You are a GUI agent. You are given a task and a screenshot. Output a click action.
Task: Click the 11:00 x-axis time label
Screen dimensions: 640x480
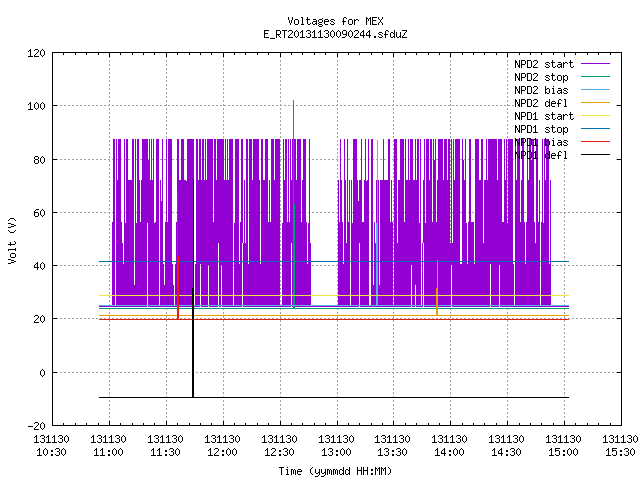pos(109,452)
